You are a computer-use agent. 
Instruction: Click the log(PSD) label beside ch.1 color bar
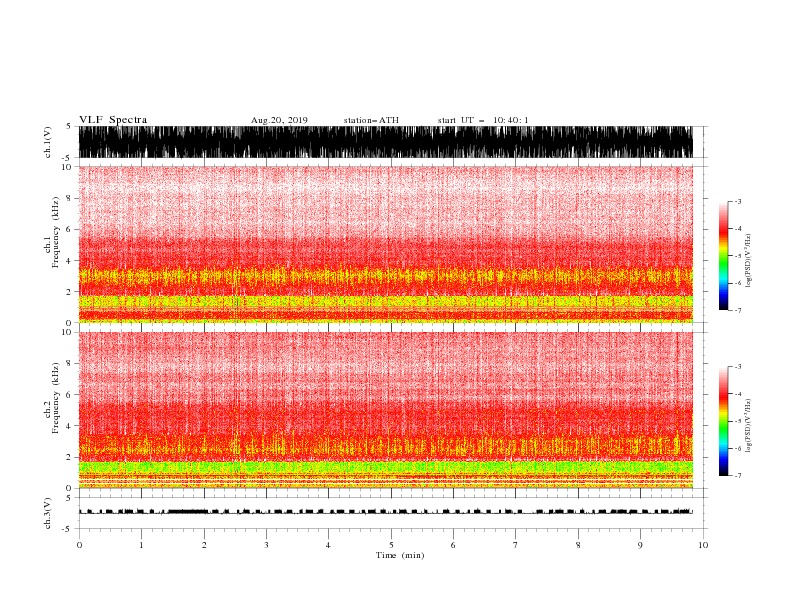[748, 261]
